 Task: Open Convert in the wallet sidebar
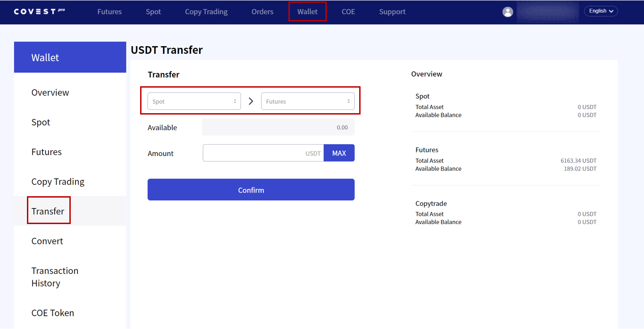pyautogui.click(x=47, y=241)
